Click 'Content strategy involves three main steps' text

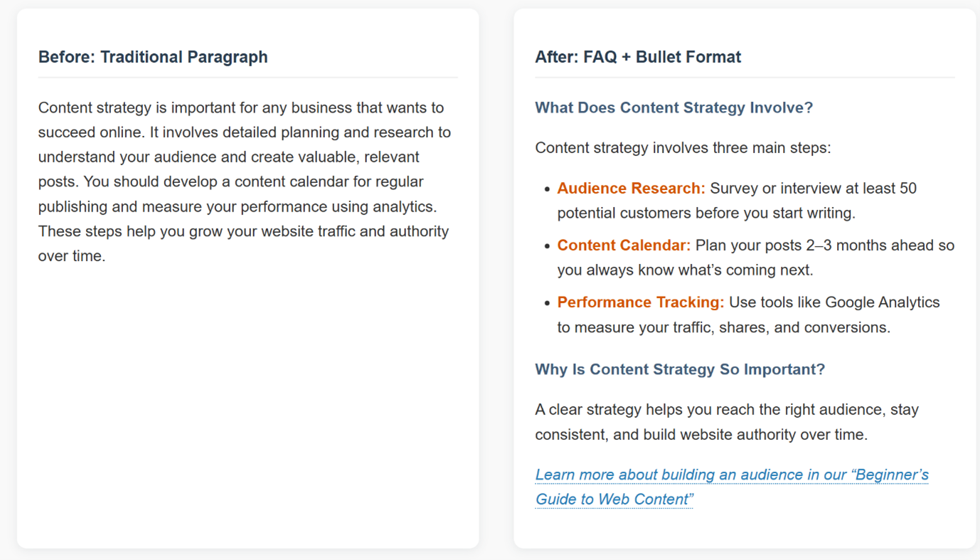click(x=683, y=148)
